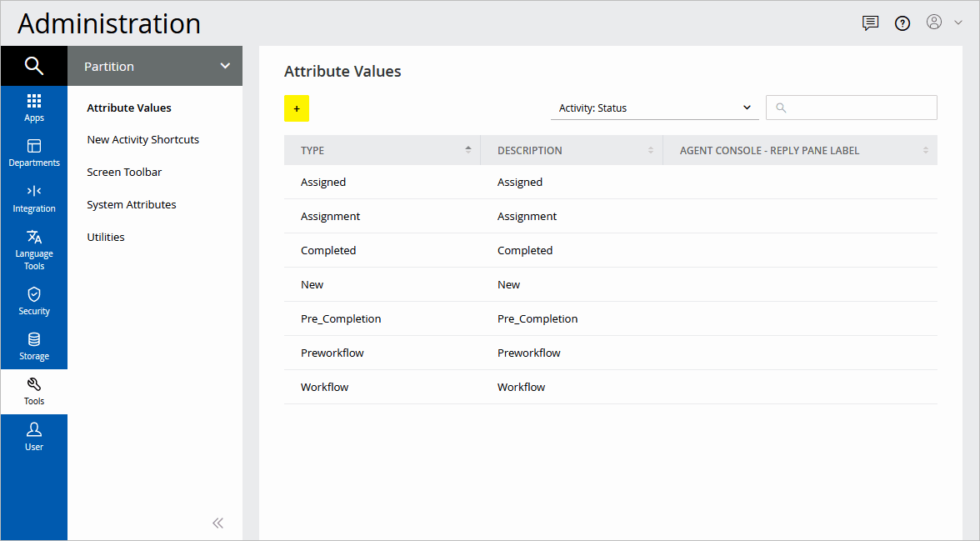
Task: Click the help question mark icon
Action: (902, 23)
